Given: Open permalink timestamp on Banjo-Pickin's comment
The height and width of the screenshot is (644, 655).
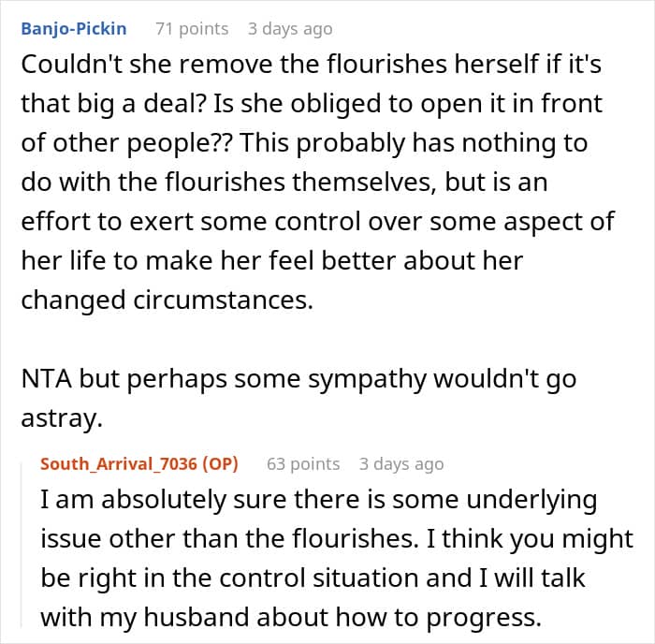Looking at the screenshot, I should tap(290, 29).
